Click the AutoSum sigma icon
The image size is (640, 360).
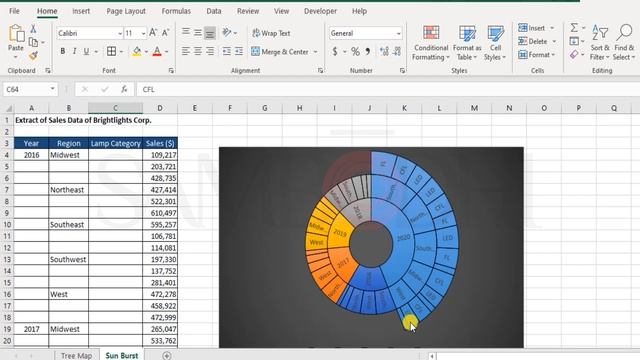pyautogui.click(x=574, y=27)
